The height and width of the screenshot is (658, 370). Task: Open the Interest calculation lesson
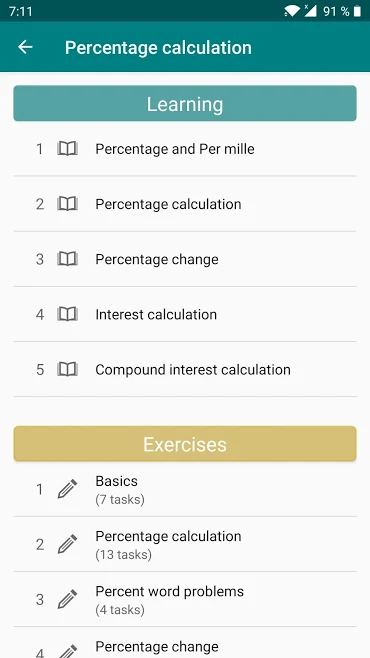185,314
